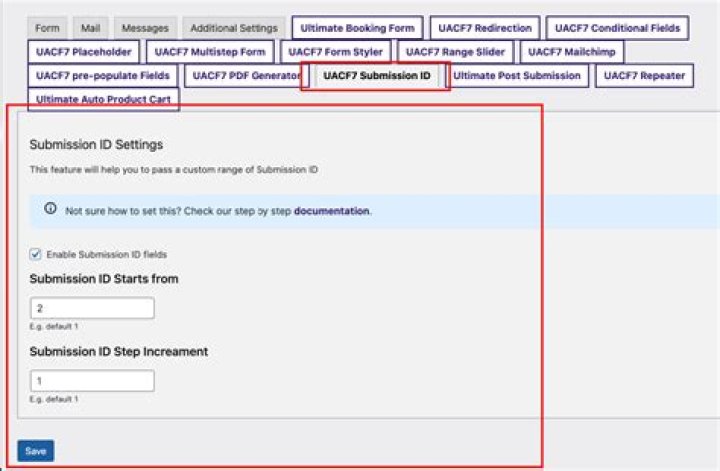Switch to the Form tab
Image resolution: width=720 pixels, height=471 pixels.
(x=47, y=28)
